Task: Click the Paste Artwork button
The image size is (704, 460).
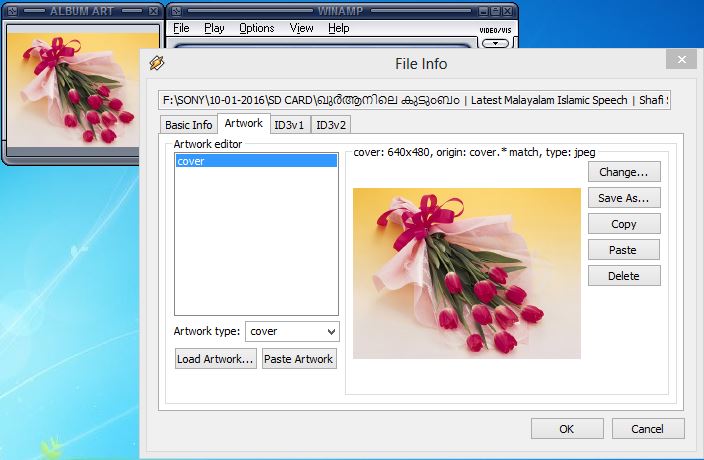Action: pos(299,359)
